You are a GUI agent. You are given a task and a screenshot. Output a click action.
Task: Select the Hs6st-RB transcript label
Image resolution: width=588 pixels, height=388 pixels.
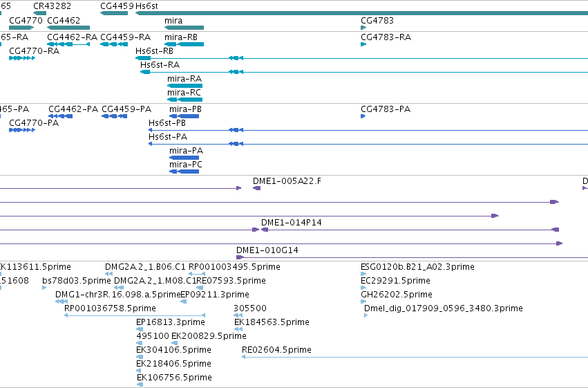point(155,51)
